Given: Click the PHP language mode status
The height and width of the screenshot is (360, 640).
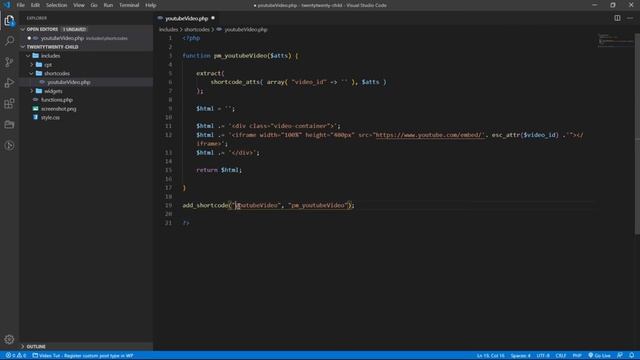Looking at the screenshot, I should click(x=577, y=356).
